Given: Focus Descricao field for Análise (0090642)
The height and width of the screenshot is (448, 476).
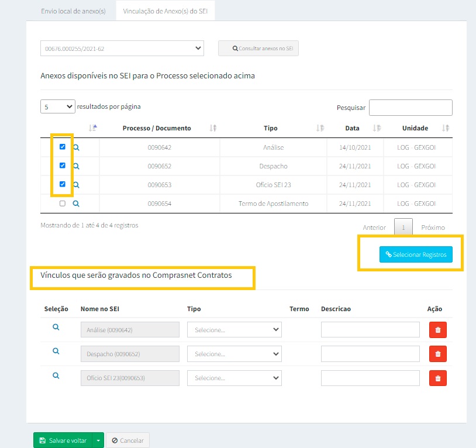Looking at the screenshot, I should pos(370,330).
